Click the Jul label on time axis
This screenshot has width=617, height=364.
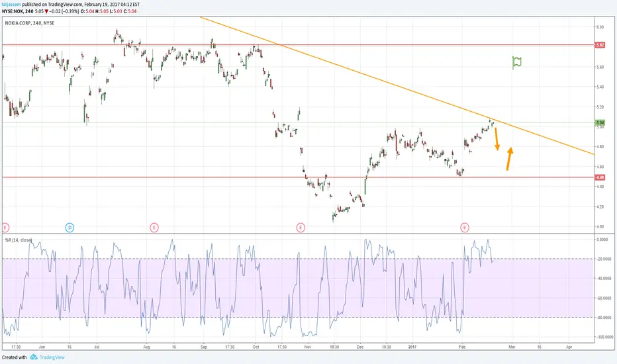tap(97, 347)
